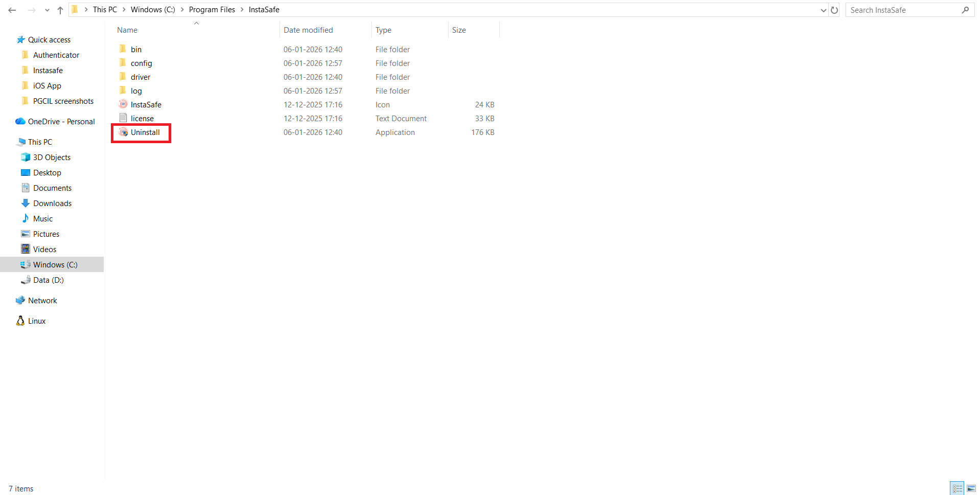Expand the address bar history dropdown
Image resolution: width=980 pixels, height=495 pixels.
(x=823, y=10)
